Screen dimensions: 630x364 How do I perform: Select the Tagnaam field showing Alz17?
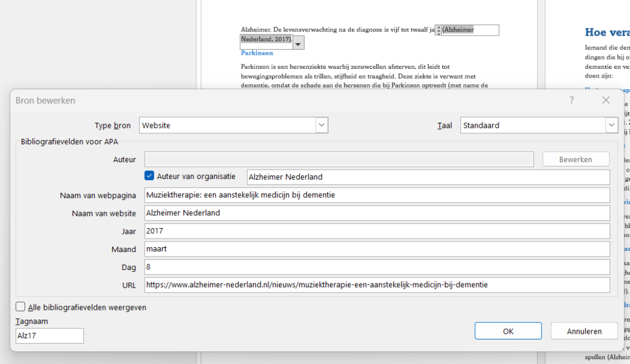49,336
